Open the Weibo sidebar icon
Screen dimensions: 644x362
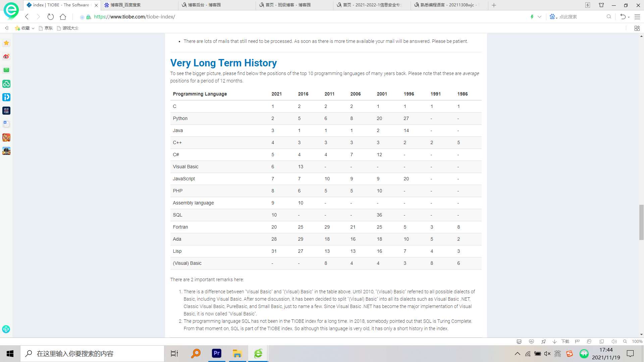[x=6, y=56]
